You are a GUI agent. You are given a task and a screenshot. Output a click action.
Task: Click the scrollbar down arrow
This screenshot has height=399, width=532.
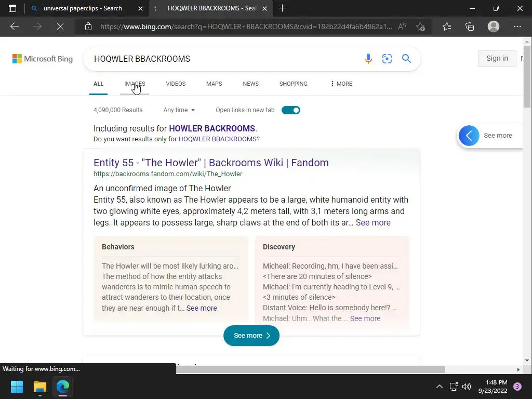527,361
